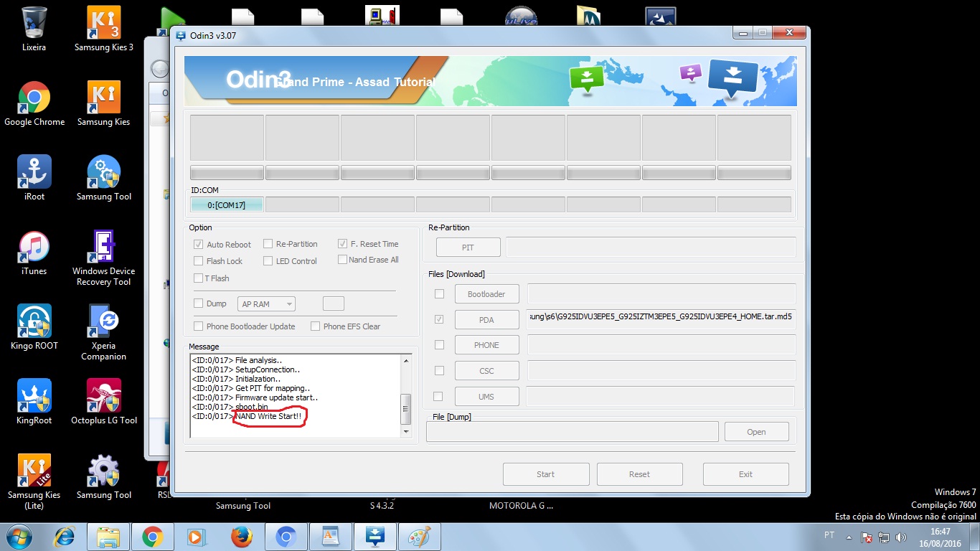980x551 pixels.
Task: Select the Xperia Companion desktop icon
Action: coord(104,332)
